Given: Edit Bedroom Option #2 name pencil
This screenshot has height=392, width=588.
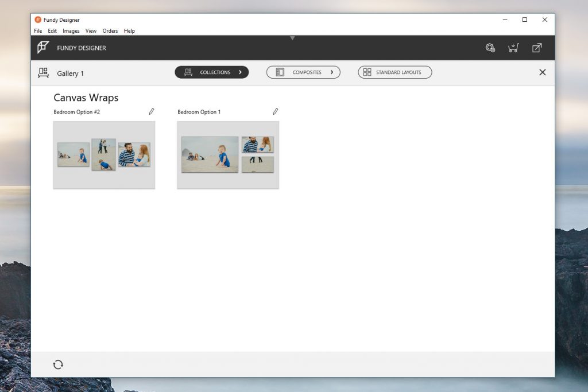Looking at the screenshot, I should coord(152,111).
